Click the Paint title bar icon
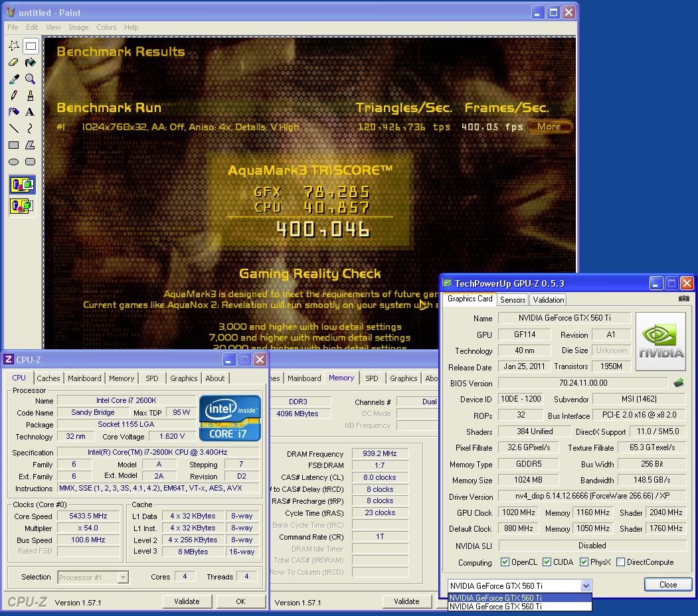The height and width of the screenshot is (616, 698). pyautogui.click(x=11, y=12)
